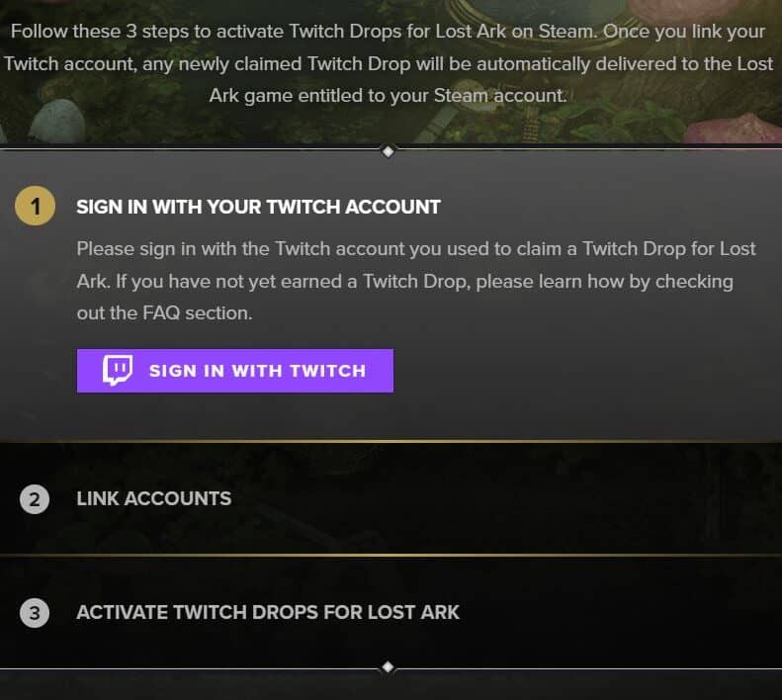Click the gold divider line under step 1

click(391, 441)
